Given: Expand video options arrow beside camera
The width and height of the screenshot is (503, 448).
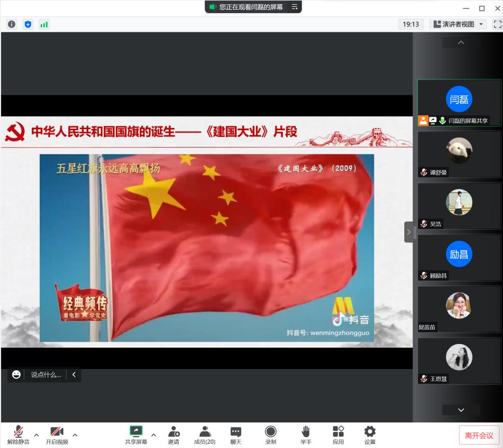Looking at the screenshot, I should [x=75, y=435].
